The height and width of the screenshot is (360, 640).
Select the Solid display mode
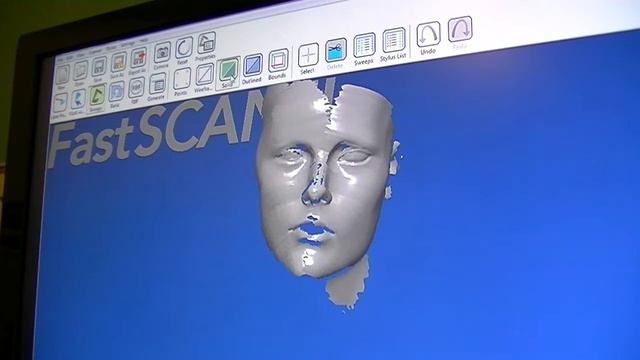[x=228, y=70]
